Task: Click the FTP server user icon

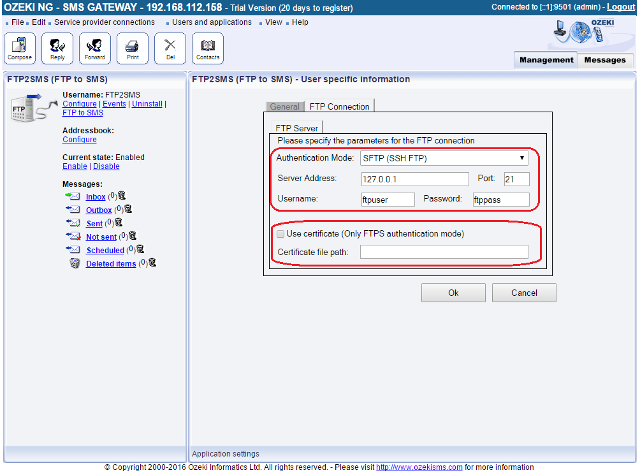Action: [33, 108]
